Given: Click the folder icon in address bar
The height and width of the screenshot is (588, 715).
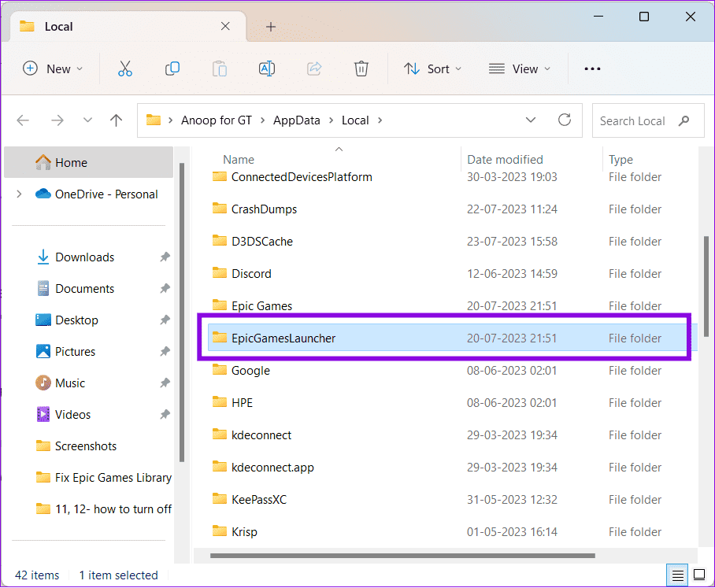Looking at the screenshot, I should (154, 120).
